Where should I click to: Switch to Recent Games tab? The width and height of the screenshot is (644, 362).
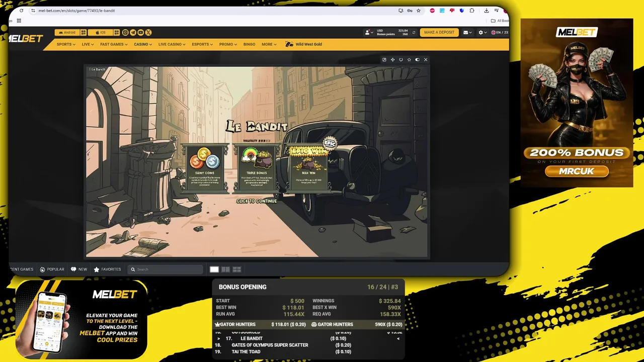pyautogui.click(x=22, y=269)
